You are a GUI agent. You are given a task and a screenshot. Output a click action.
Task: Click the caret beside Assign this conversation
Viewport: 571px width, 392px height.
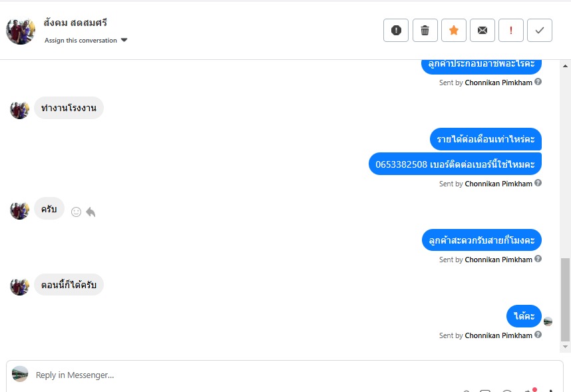pyautogui.click(x=124, y=40)
